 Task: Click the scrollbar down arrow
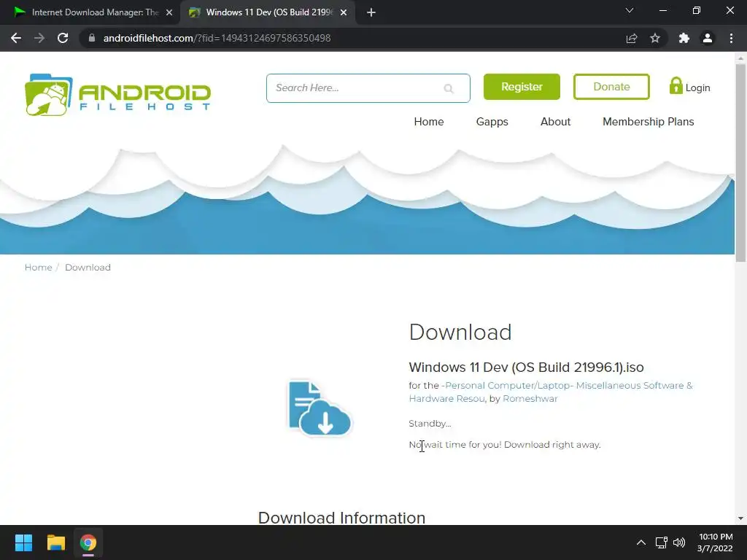point(740,518)
